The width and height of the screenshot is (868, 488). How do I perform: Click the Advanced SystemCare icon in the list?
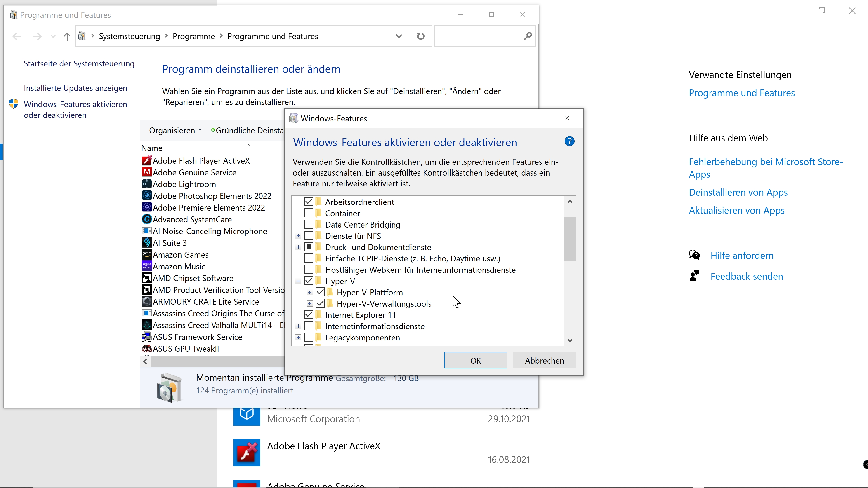146,219
